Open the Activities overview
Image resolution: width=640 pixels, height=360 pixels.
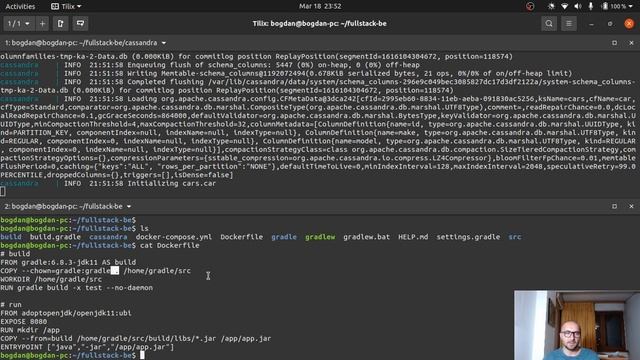point(20,6)
